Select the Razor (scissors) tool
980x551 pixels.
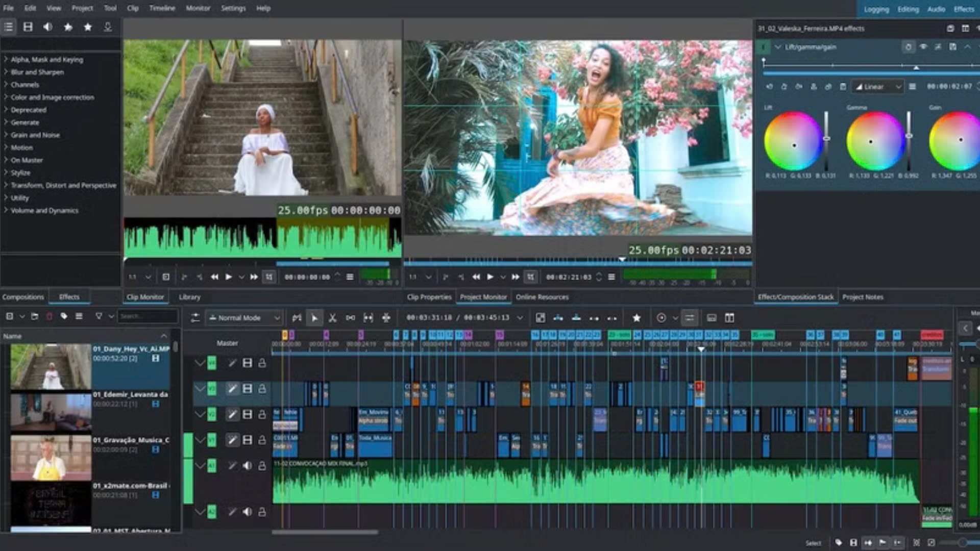coord(332,318)
